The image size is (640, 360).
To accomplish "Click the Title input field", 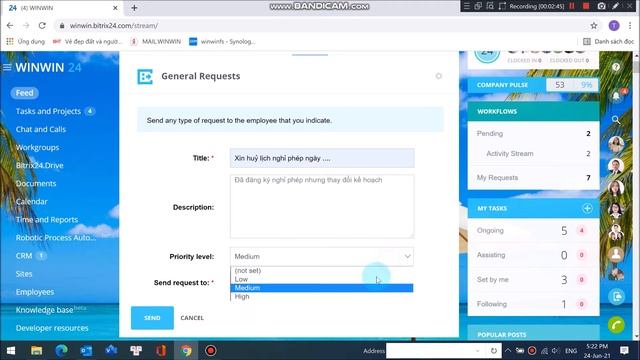I will point(322,158).
